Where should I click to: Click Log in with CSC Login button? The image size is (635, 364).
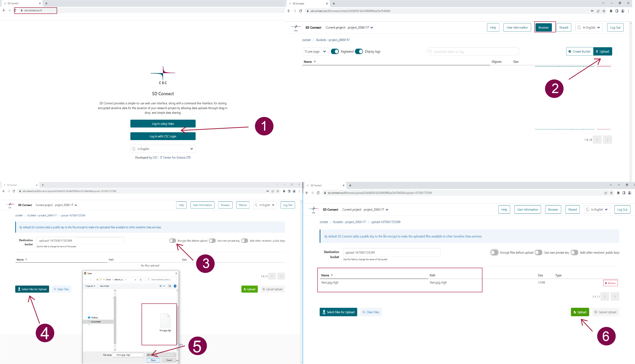(163, 136)
